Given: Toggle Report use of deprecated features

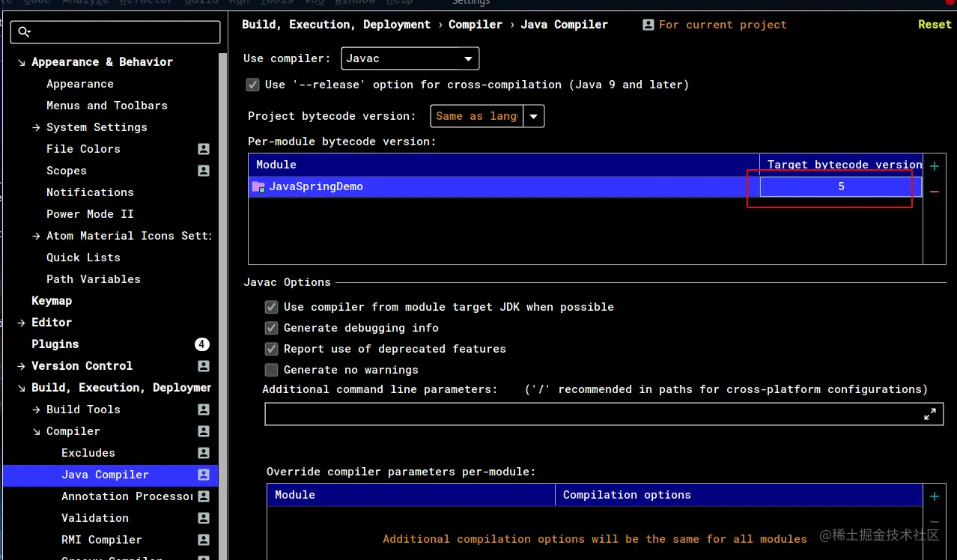Looking at the screenshot, I should pos(272,349).
